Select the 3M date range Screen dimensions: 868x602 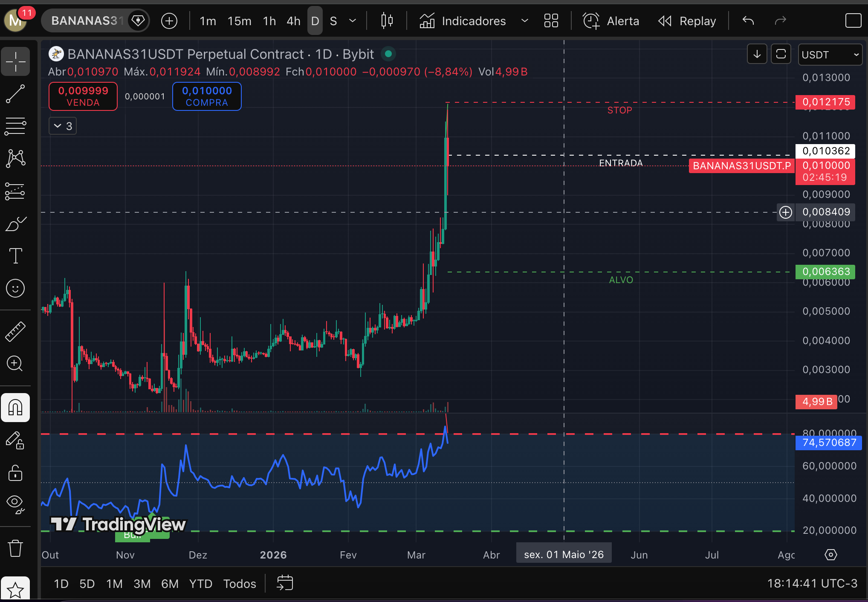click(142, 583)
